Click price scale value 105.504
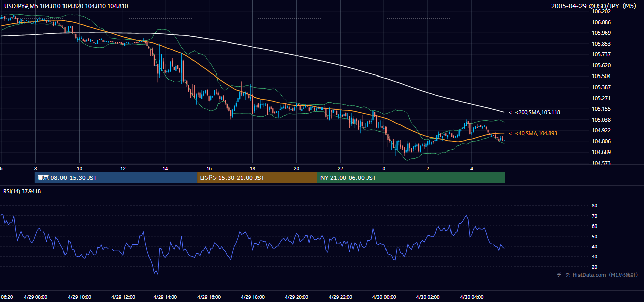This screenshot has height=302, width=644. tap(601, 77)
